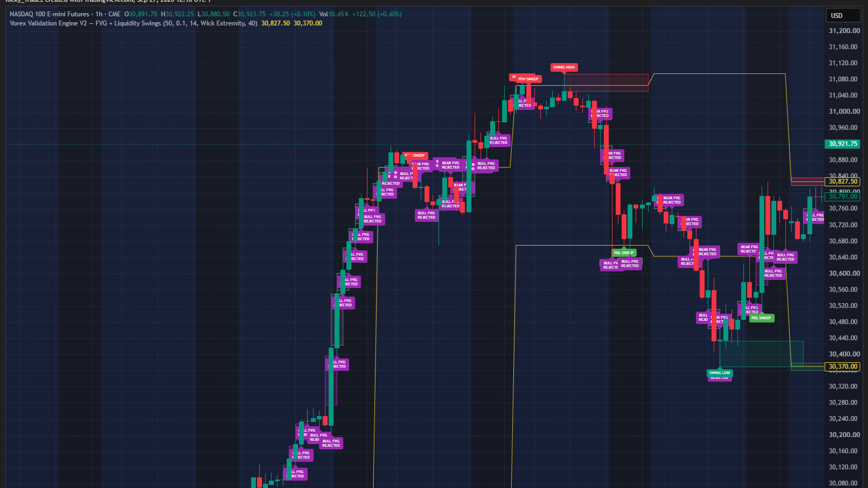Click the yellow 30,370.00 price axis label
Screen dimensions: 868x488
[x=843, y=366]
